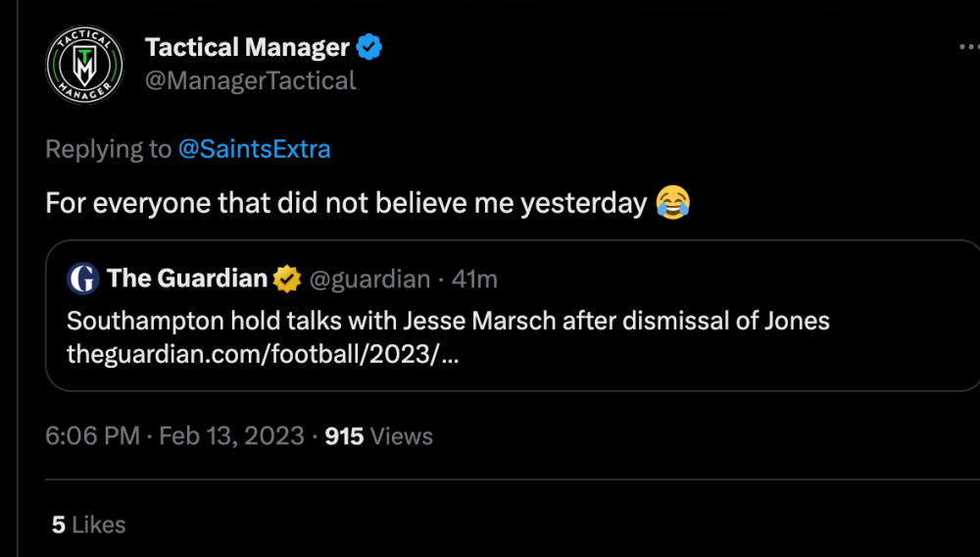Click the 41m timestamp of quoted tweet
The image size is (980, 557).
[474, 279]
